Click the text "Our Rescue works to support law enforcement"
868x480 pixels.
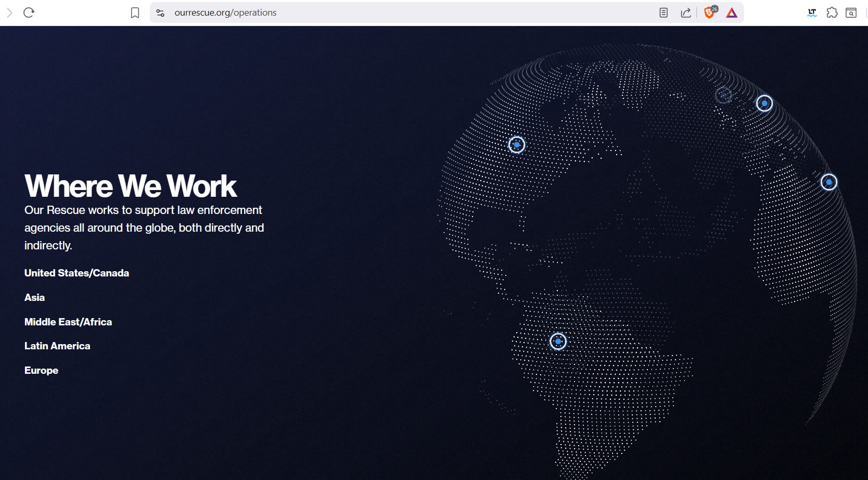pyautogui.click(x=143, y=210)
